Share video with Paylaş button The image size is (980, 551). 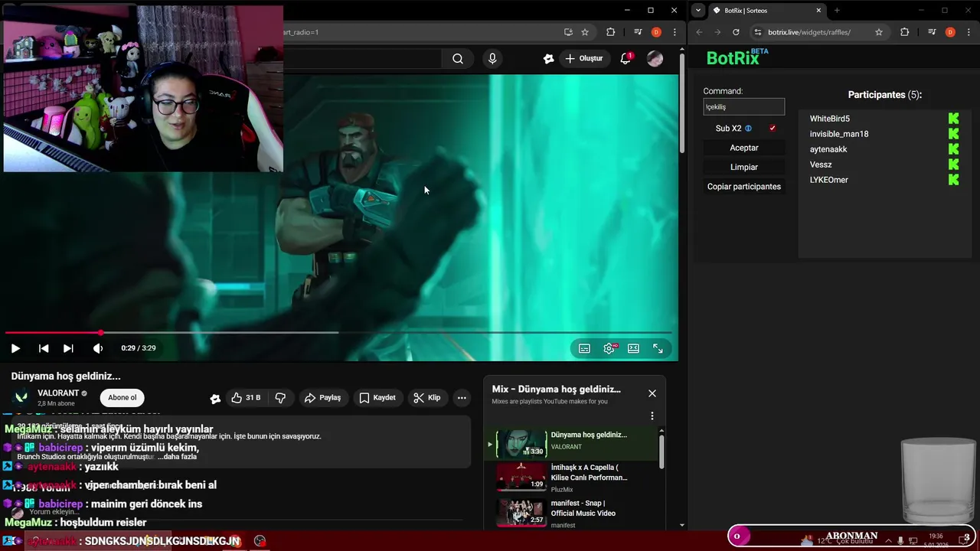click(x=322, y=398)
